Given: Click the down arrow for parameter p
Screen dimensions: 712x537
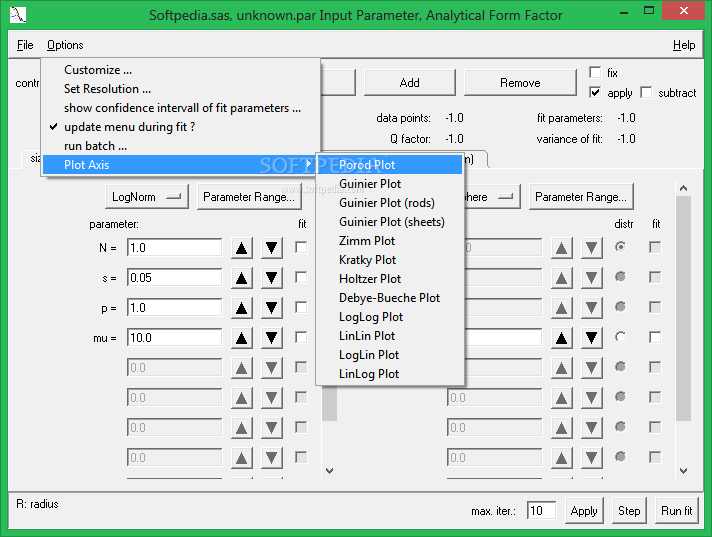Looking at the screenshot, I should tap(272, 308).
